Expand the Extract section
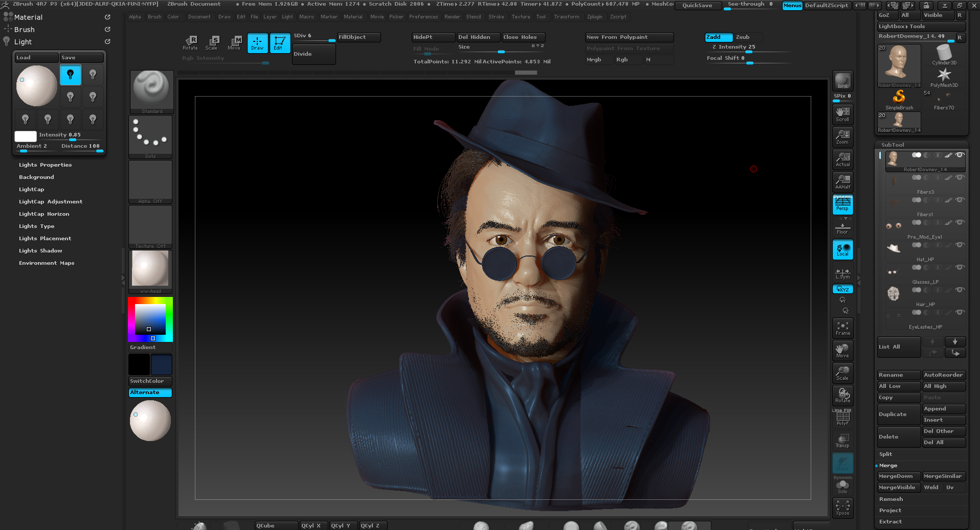 coord(890,522)
